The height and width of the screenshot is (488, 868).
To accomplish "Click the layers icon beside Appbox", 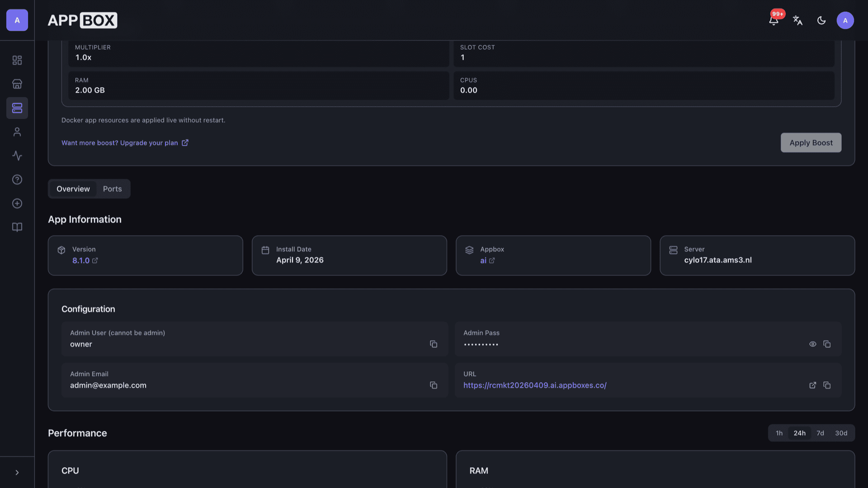I will pyautogui.click(x=469, y=250).
